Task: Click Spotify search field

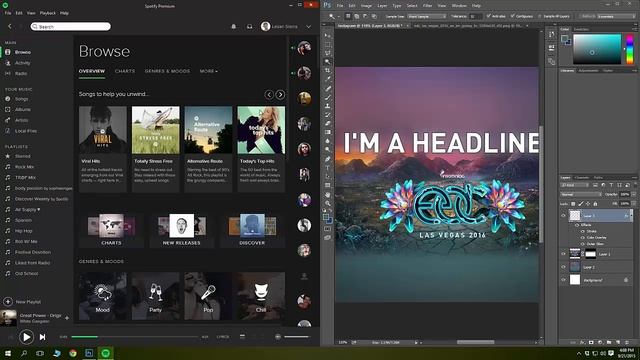Action: click(70, 27)
